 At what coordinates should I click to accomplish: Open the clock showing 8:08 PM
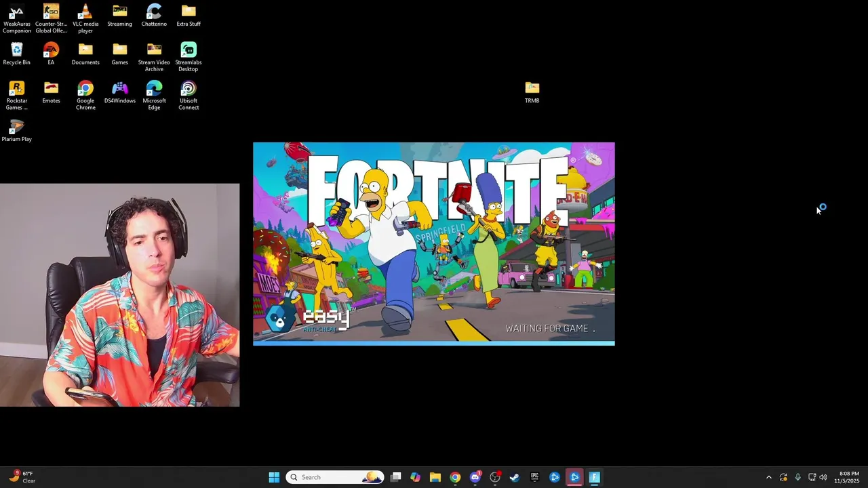click(x=848, y=477)
